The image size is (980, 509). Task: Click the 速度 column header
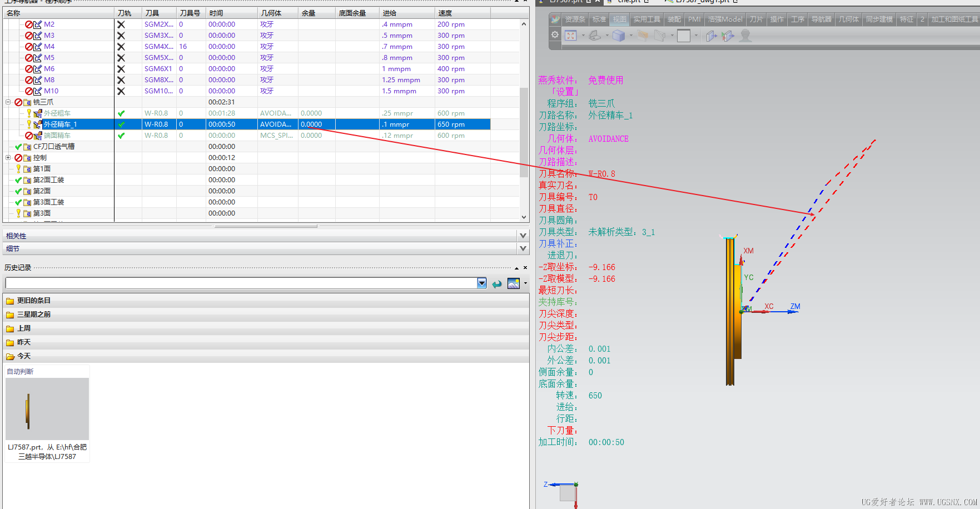point(462,13)
